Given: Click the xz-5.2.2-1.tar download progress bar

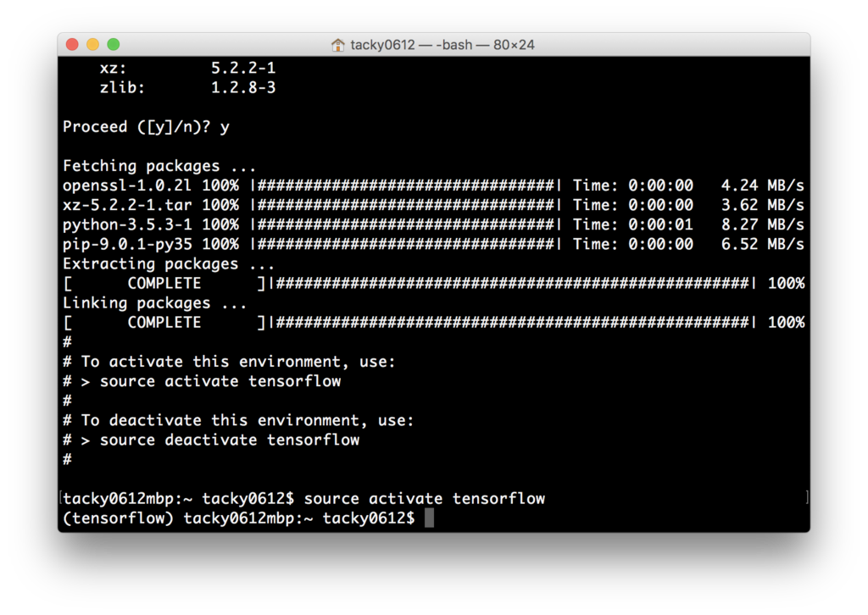Looking at the screenshot, I should (406, 205).
